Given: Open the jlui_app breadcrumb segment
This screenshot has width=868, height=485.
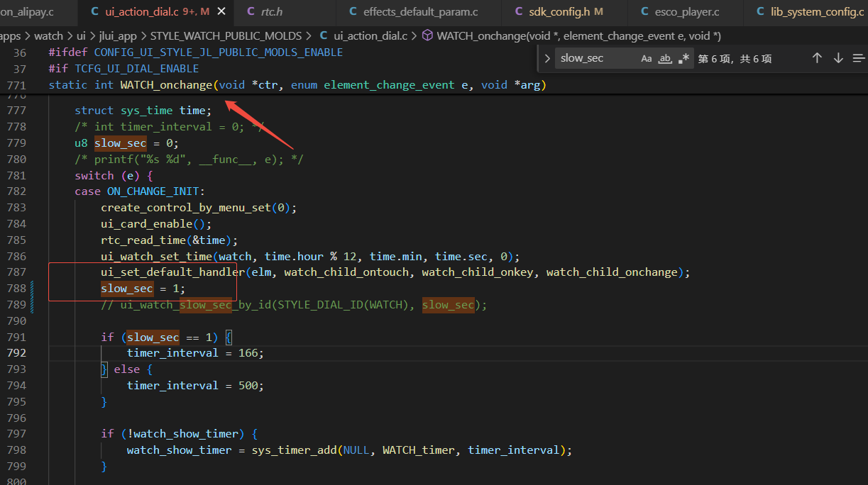Looking at the screenshot, I should [119, 35].
